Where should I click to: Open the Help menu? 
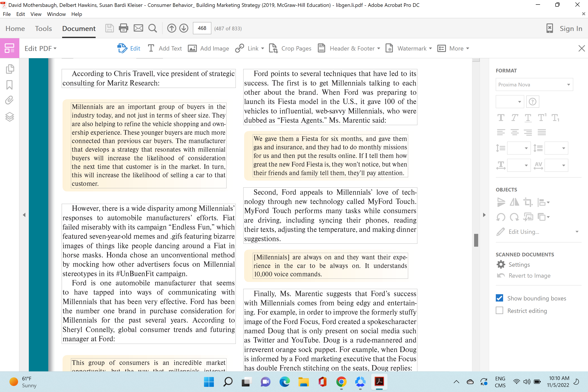77,14
